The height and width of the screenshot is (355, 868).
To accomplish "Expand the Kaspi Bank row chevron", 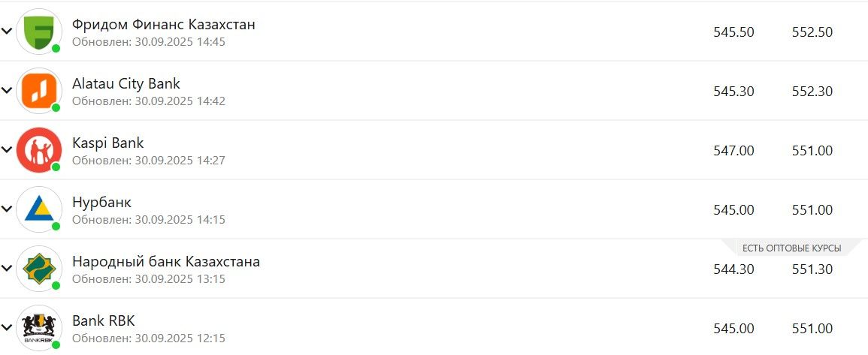I will pyautogui.click(x=7, y=150).
